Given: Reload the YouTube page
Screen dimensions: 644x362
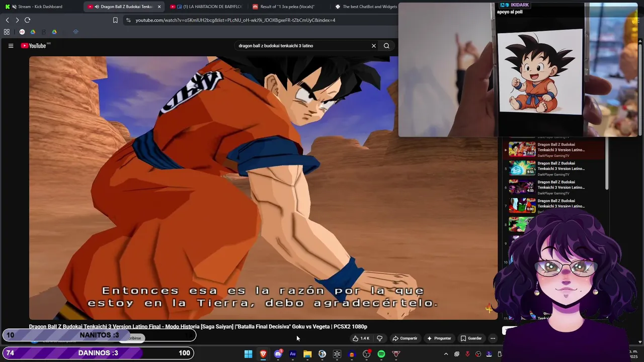Looking at the screenshot, I should coord(27,20).
